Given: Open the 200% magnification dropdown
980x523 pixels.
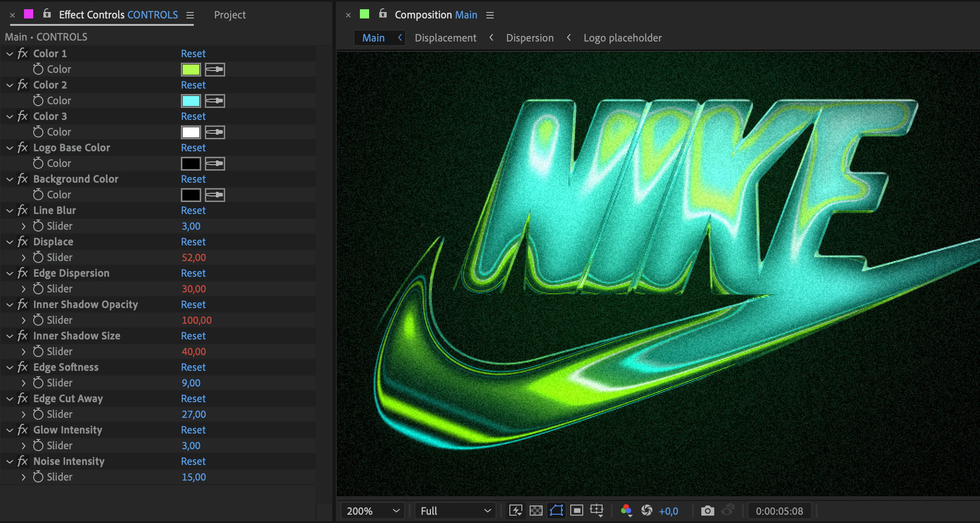Looking at the screenshot, I should pyautogui.click(x=372, y=511).
